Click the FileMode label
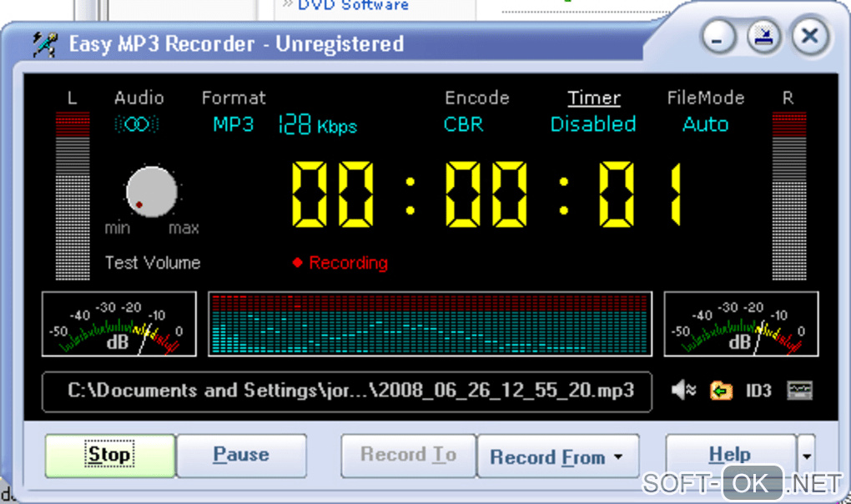851x504 pixels. (x=706, y=98)
